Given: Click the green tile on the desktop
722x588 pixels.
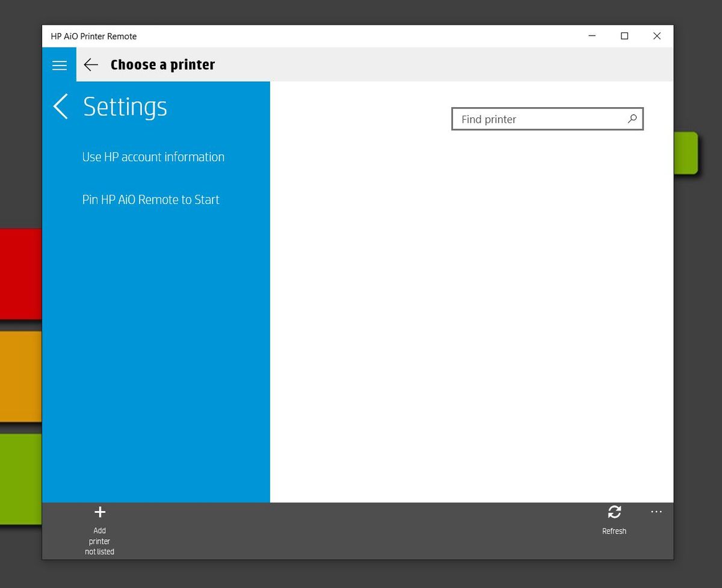Looking at the screenshot, I should click(x=21, y=478).
